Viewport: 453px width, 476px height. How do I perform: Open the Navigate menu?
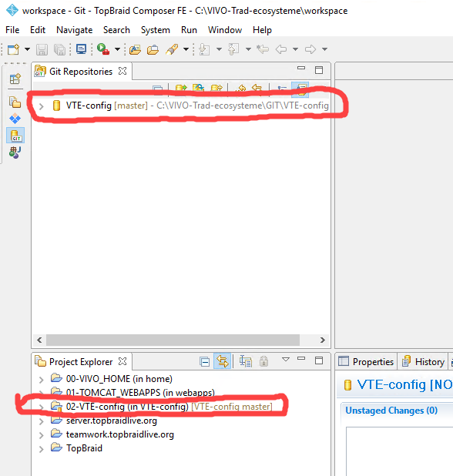coord(75,30)
